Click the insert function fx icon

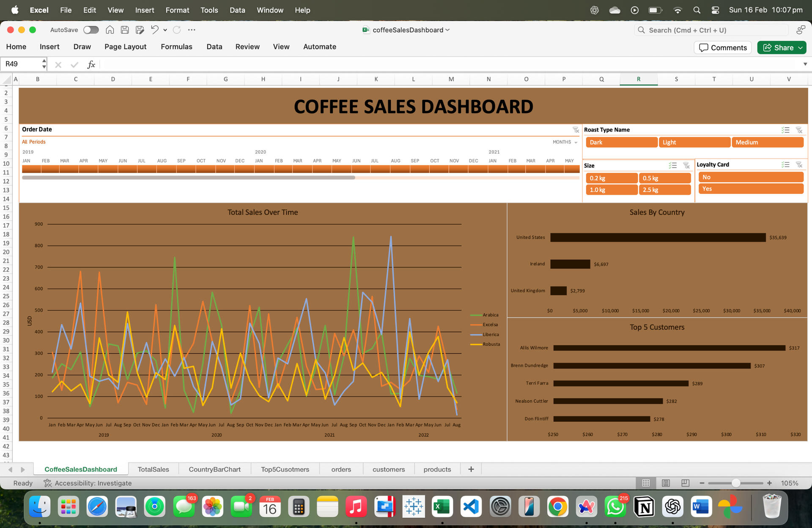pos(91,64)
